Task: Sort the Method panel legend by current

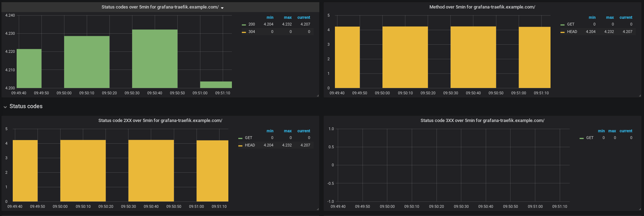Action: coord(626,17)
